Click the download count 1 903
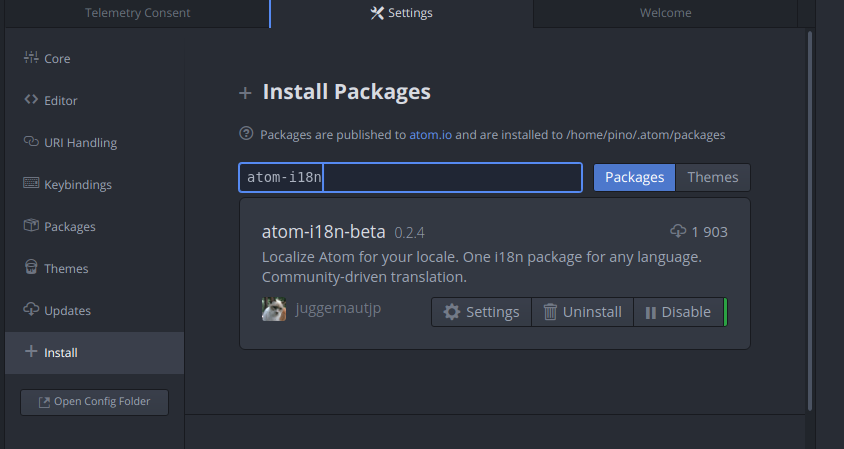The width and height of the screenshot is (844, 449). click(709, 232)
